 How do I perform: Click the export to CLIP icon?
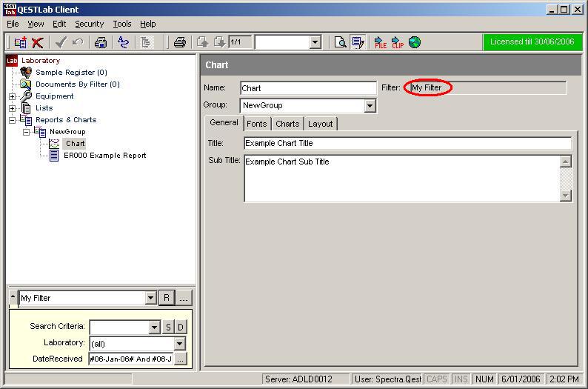[398, 43]
